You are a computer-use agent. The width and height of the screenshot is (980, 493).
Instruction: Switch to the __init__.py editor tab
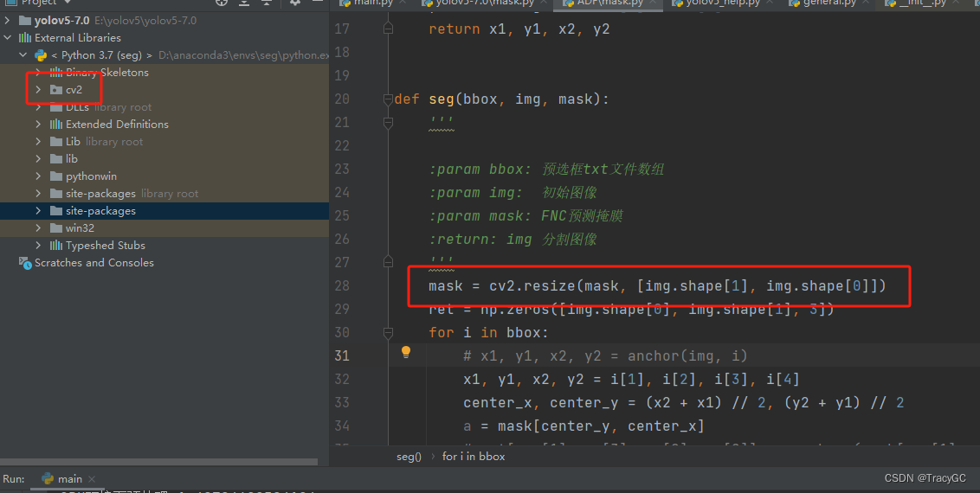(921, 3)
